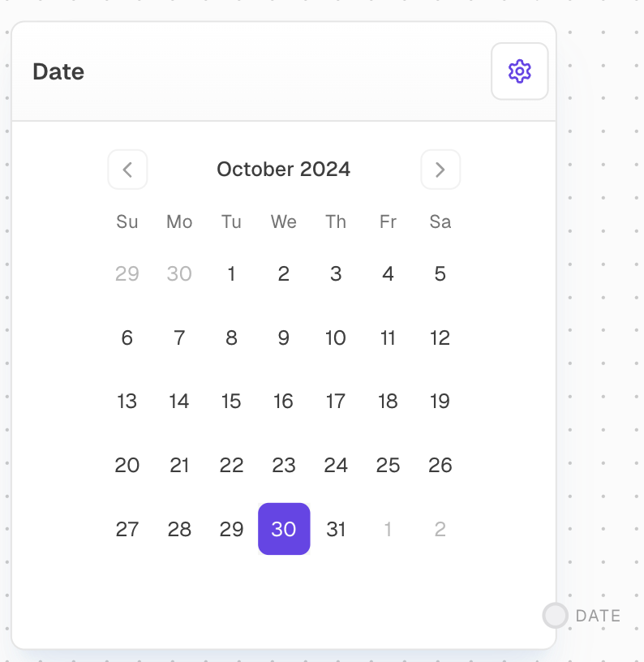Click the Su weekday column header
This screenshot has height=662, width=644.
point(127,221)
